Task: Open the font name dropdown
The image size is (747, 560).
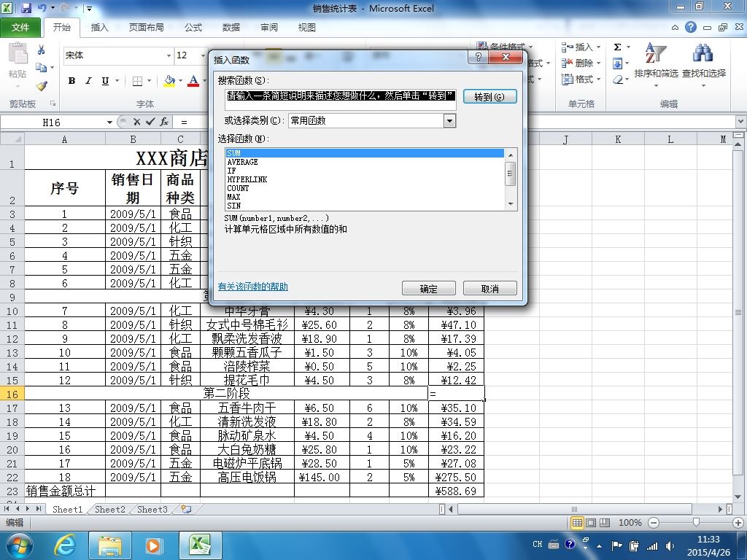Action: [x=169, y=55]
